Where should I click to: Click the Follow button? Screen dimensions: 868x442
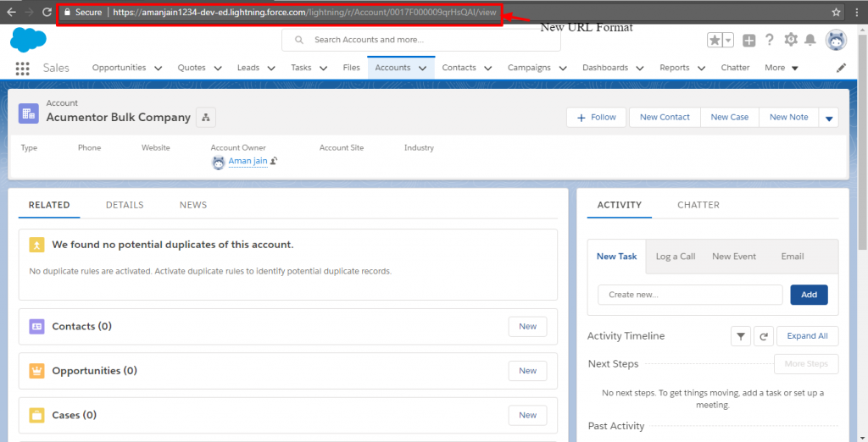(596, 118)
